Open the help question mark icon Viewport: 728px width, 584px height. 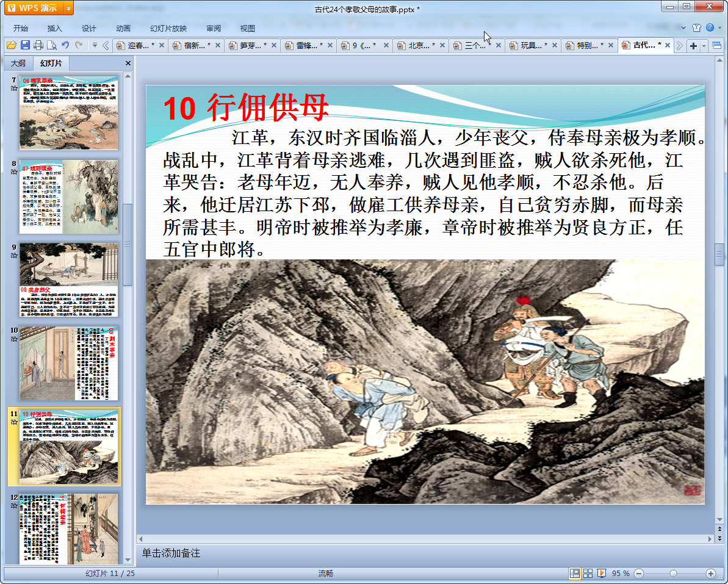(710, 28)
